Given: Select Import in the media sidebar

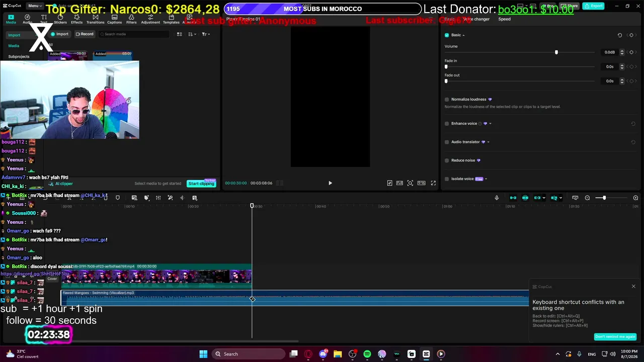Looking at the screenshot, I should click(14, 35).
